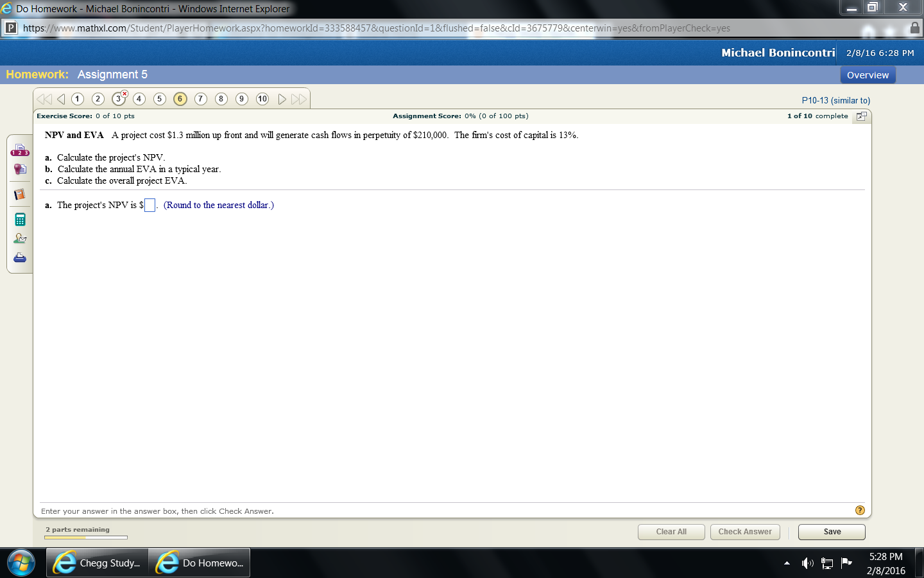Viewport: 924px width, 578px height.
Task: Click the Ask My Instructor envelope icon
Action: [x=19, y=238]
